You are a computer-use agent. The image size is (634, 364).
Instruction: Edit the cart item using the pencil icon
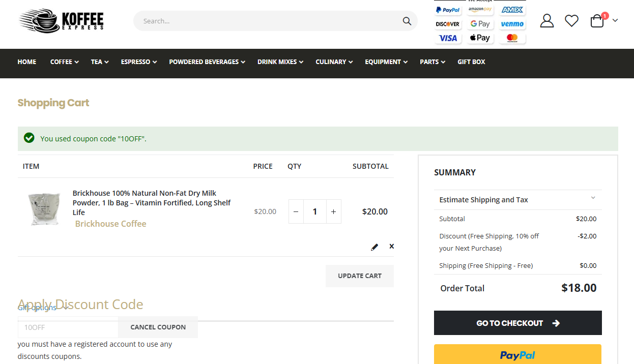(374, 247)
